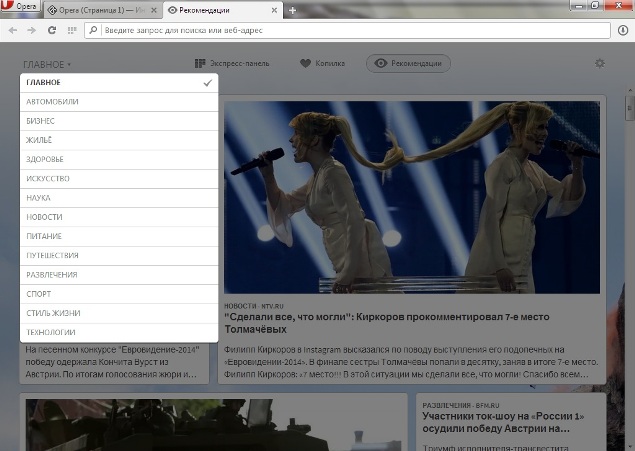635x451 pixels.
Task: Choose ЖИЛЬЁ category
Action: 119,140
